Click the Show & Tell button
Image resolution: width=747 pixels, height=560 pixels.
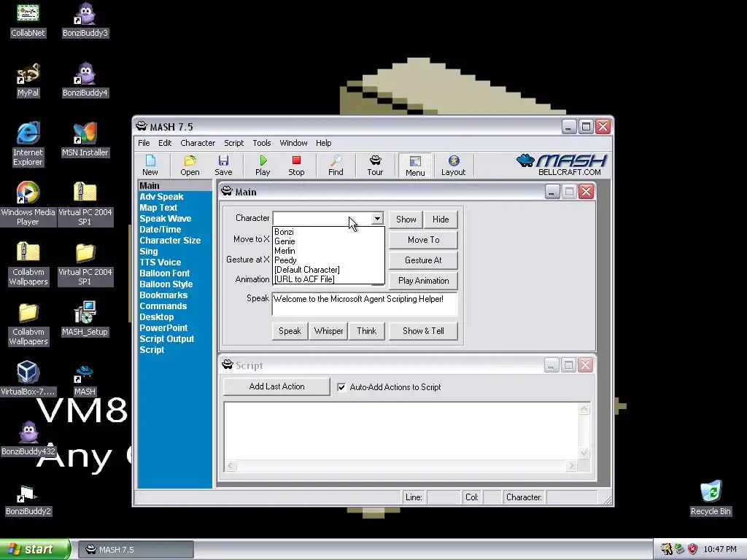pyautogui.click(x=424, y=331)
